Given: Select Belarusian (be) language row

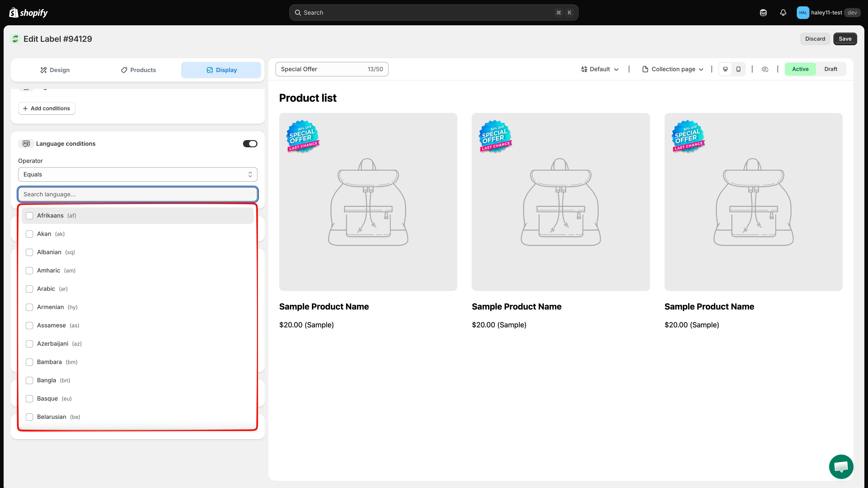Looking at the screenshot, I should [x=137, y=417].
